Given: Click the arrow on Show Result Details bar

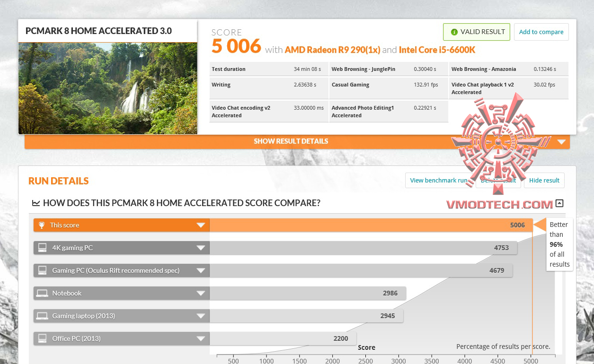Looking at the screenshot, I should [561, 142].
